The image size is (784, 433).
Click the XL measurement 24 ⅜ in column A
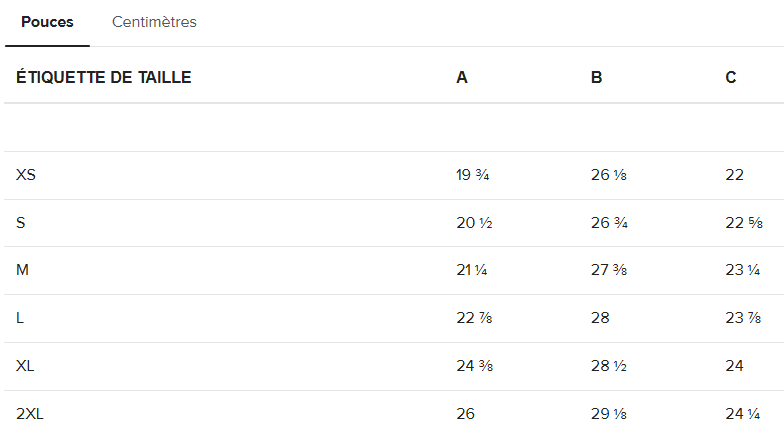point(474,366)
